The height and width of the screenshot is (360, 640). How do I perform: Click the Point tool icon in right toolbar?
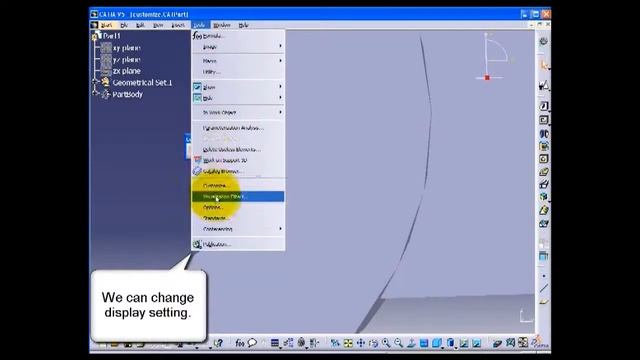pyautogui.click(x=544, y=276)
